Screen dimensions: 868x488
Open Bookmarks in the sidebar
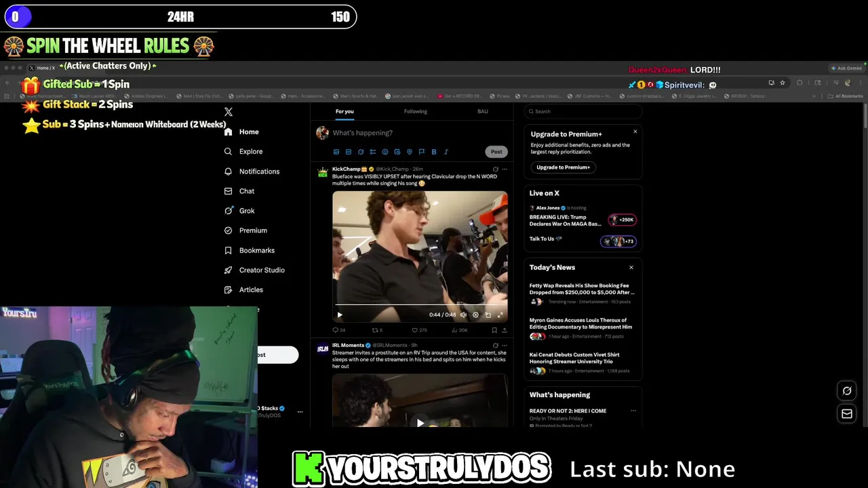tap(249, 250)
